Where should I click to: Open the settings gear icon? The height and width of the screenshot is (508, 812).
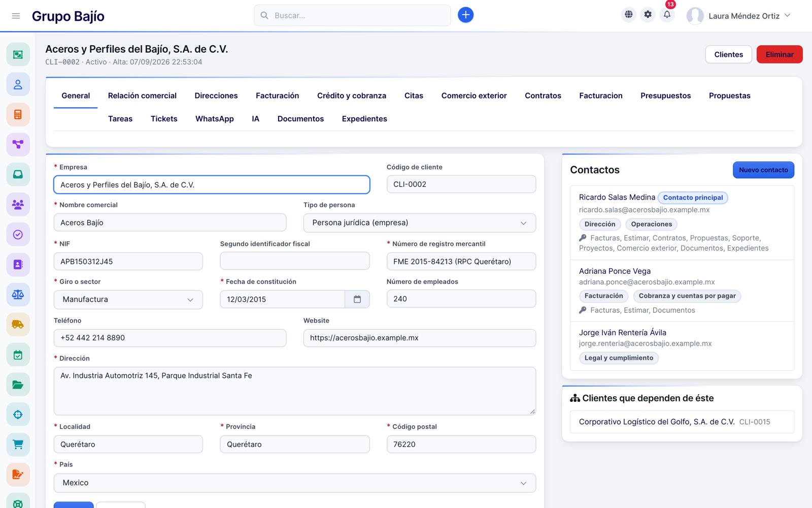(x=648, y=15)
